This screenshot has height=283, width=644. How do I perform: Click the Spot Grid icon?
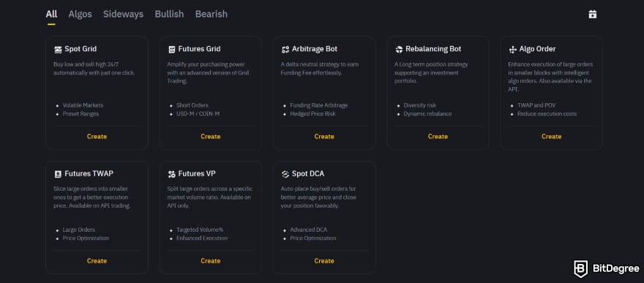click(58, 49)
